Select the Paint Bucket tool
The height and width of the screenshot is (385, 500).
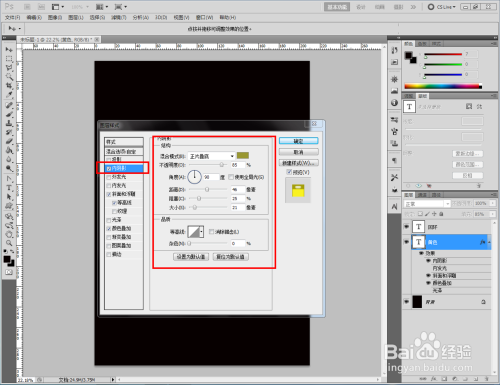pyautogui.click(x=9, y=151)
